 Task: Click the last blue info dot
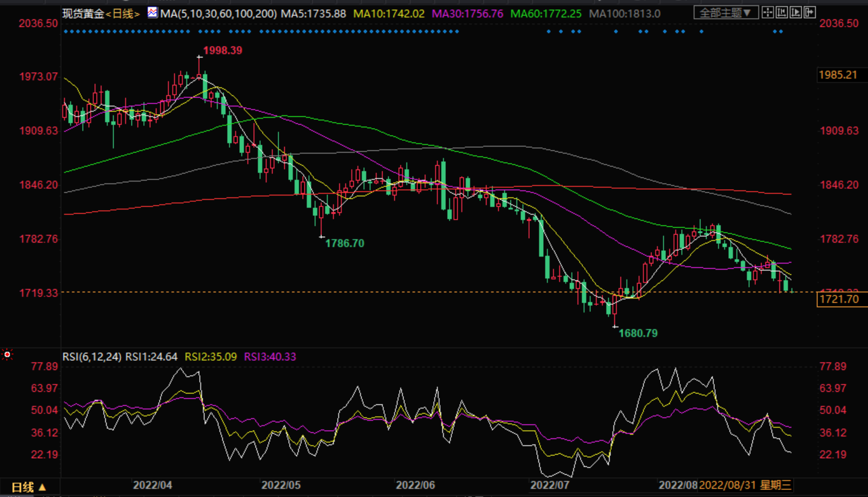tap(781, 31)
